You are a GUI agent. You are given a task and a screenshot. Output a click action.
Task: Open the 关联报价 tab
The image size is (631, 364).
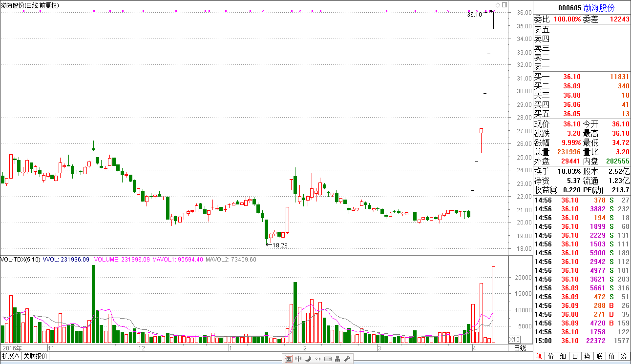[x=36, y=356]
